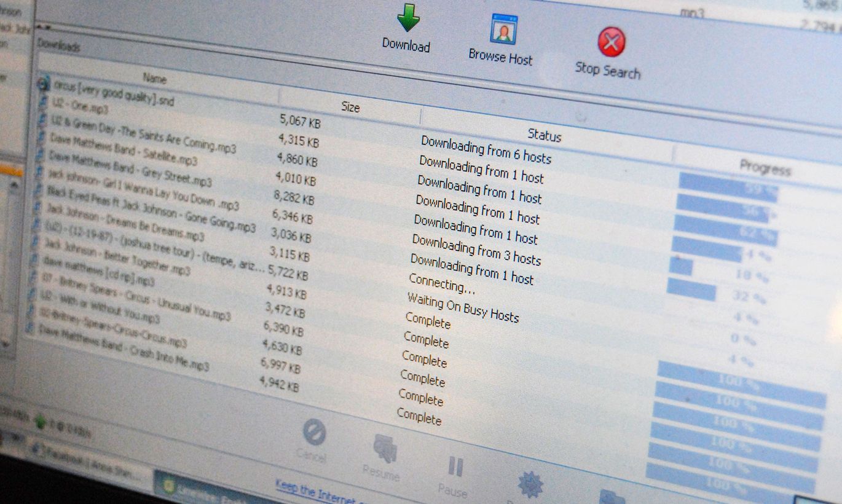Click the green Download arrow icon

[408, 17]
